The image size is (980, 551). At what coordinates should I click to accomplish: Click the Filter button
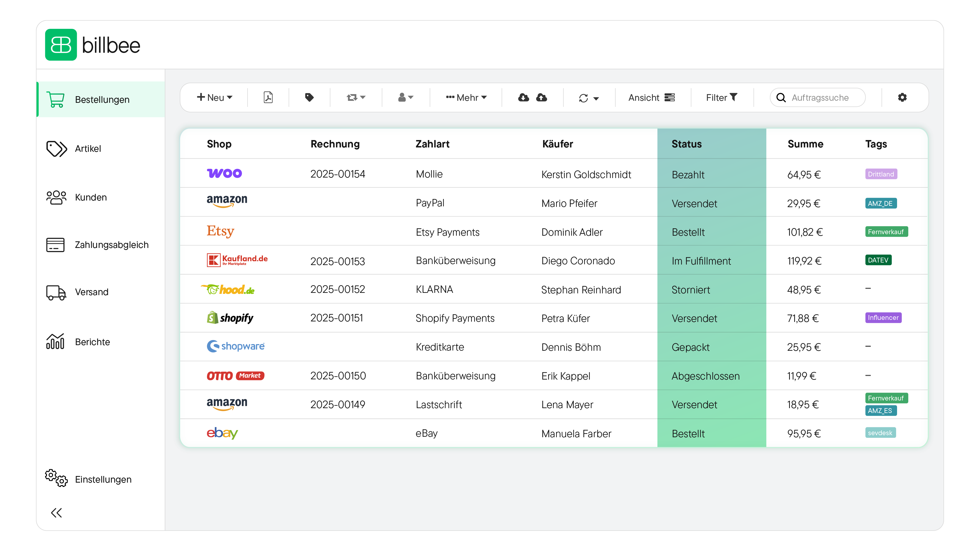721,97
